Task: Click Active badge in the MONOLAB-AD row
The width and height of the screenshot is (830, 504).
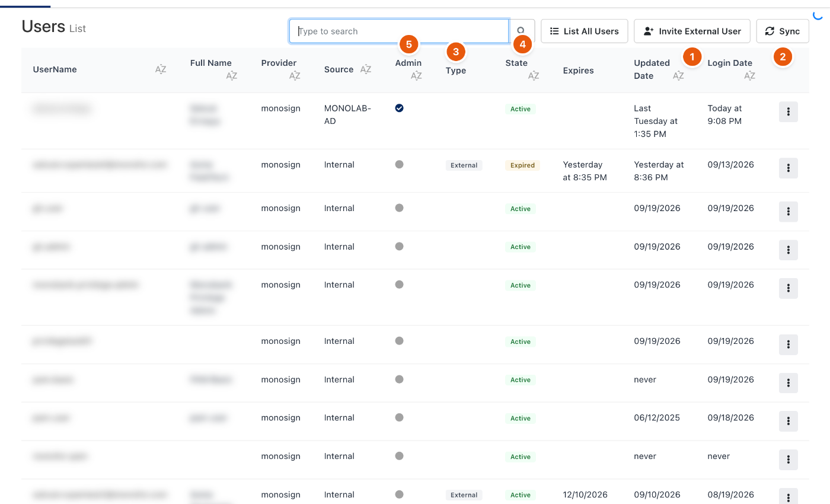Action: [521, 109]
